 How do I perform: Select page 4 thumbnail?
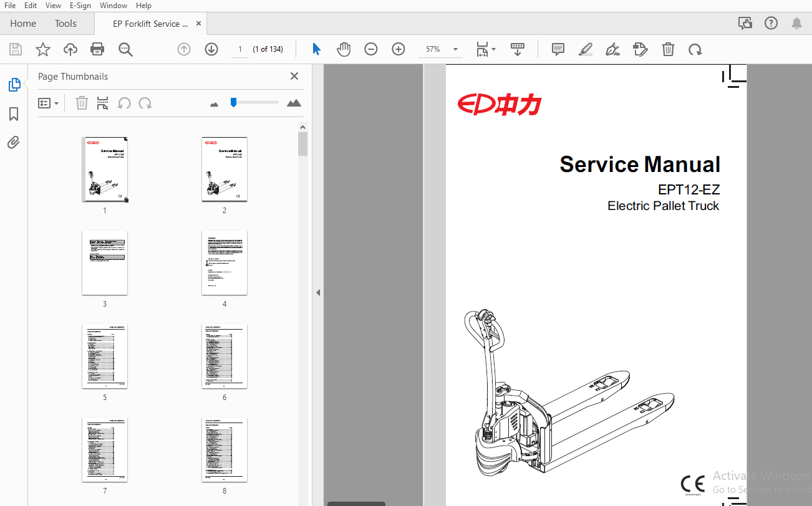225,263
